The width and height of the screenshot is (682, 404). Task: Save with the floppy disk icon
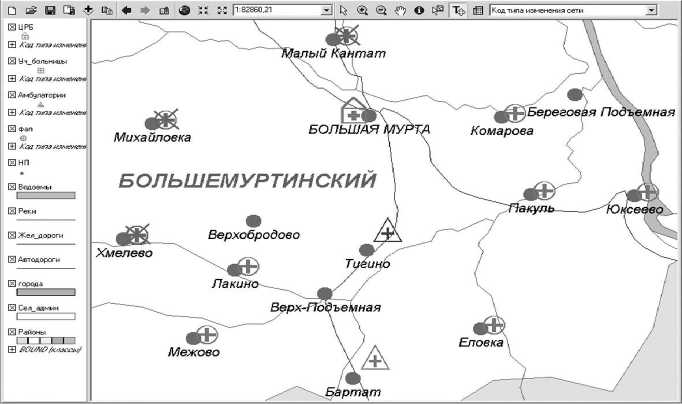pos(50,10)
